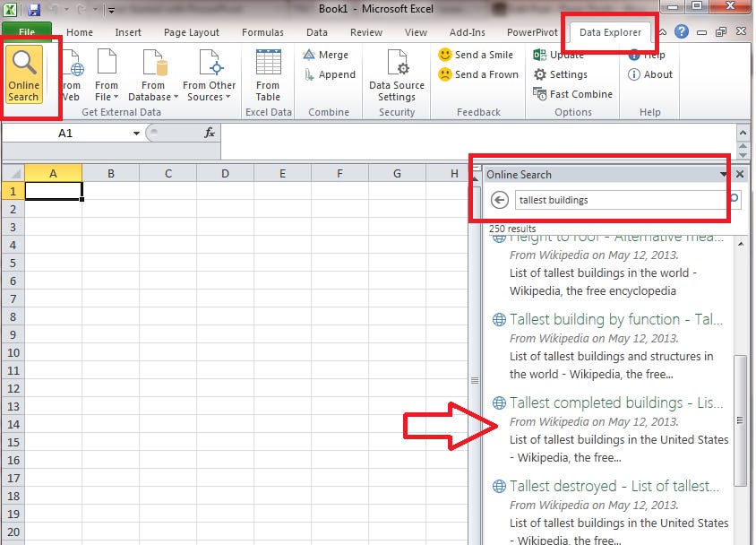The height and width of the screenshot is (545, 756).
Task: Open the Name Box dropdown arrow
Action: (136, 134)
